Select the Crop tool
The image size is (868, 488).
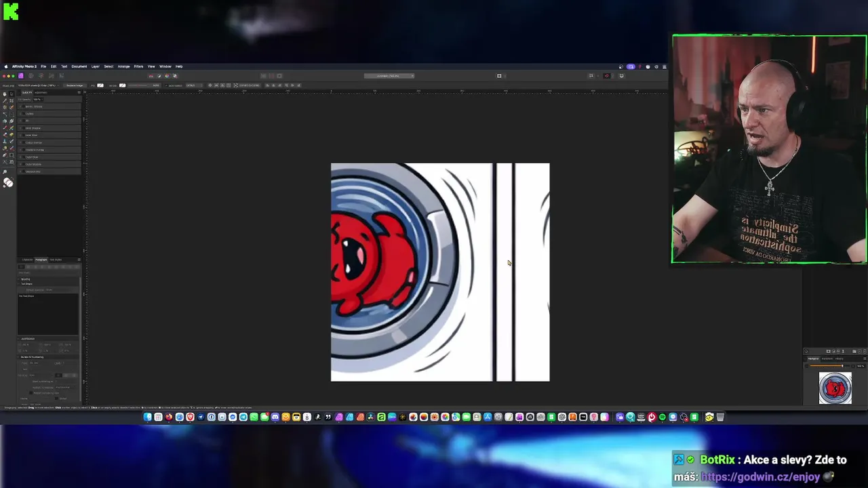(x=12, y=100)
